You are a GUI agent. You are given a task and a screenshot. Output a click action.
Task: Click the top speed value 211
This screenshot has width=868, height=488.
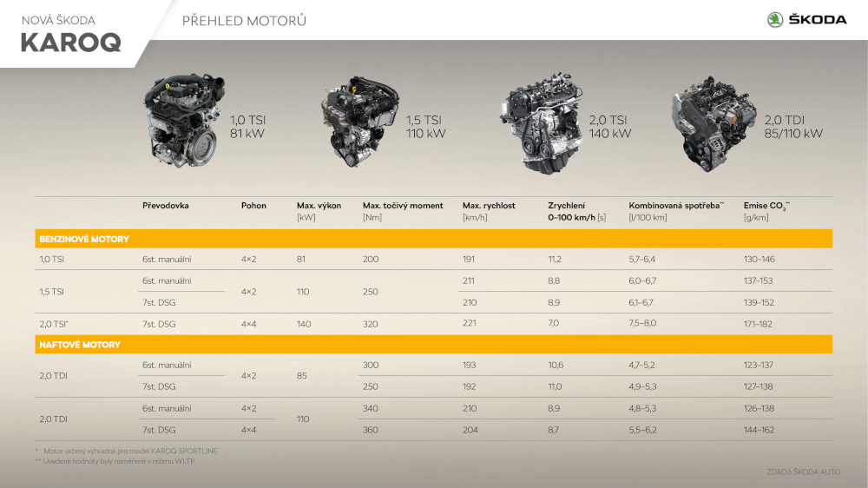click(x=469, y=280)
